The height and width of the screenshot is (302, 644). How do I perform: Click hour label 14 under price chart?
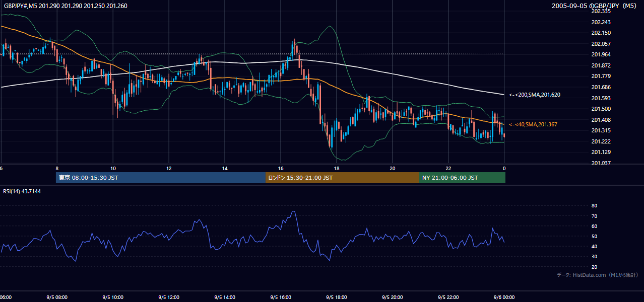(225, 168)
